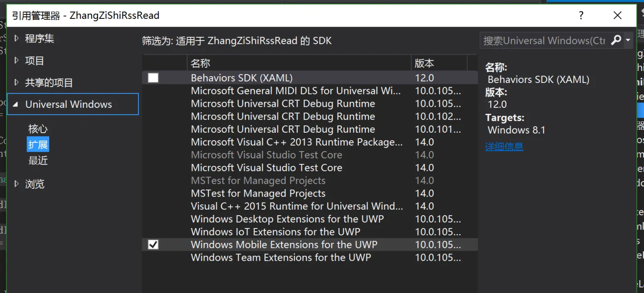This screenshot has height=293, width=644.
Task: Select the 扩展 subcategory
Action: coord(38,145)
